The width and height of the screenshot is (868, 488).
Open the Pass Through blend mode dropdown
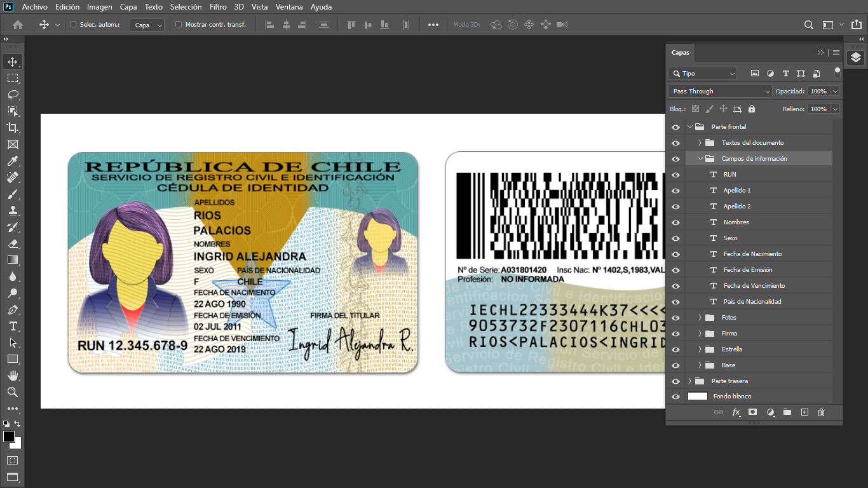click(720, 91)
